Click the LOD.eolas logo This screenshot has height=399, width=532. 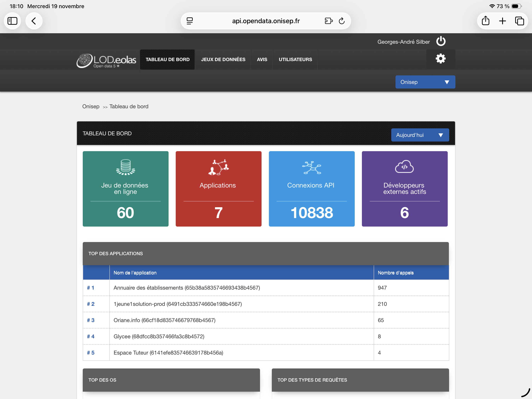point(106,60)
